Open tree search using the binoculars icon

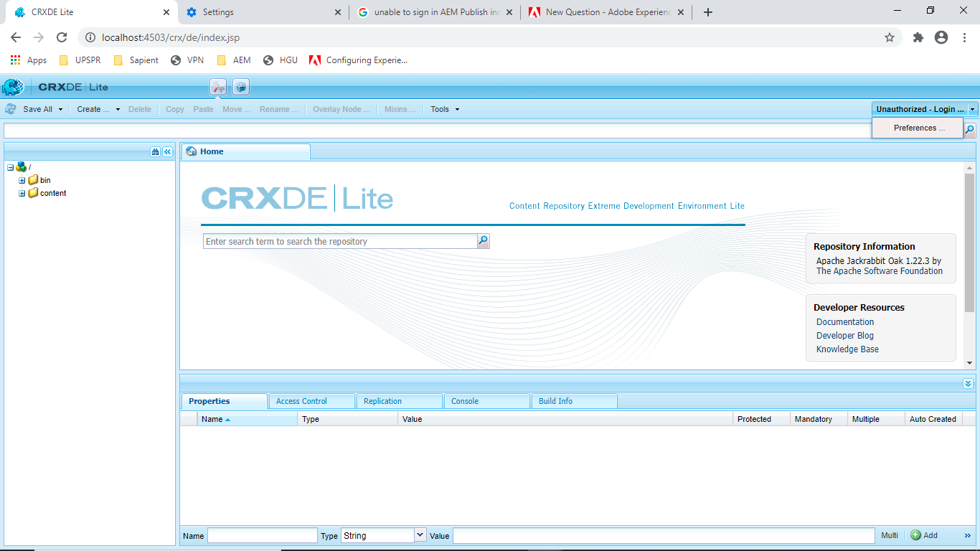click(x=155, y=151)
